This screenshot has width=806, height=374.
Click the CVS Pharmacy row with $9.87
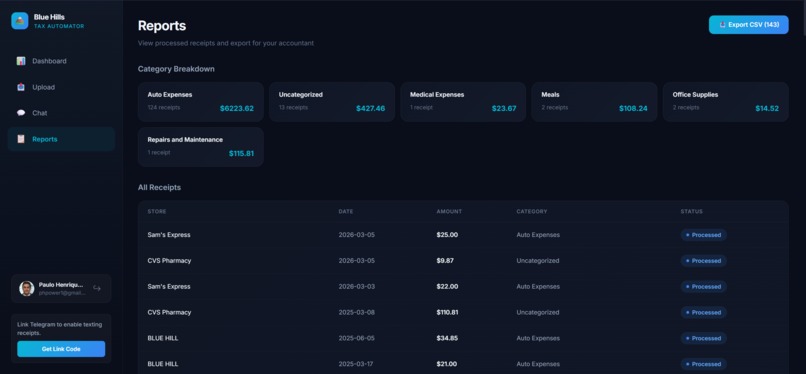(463, 260)
